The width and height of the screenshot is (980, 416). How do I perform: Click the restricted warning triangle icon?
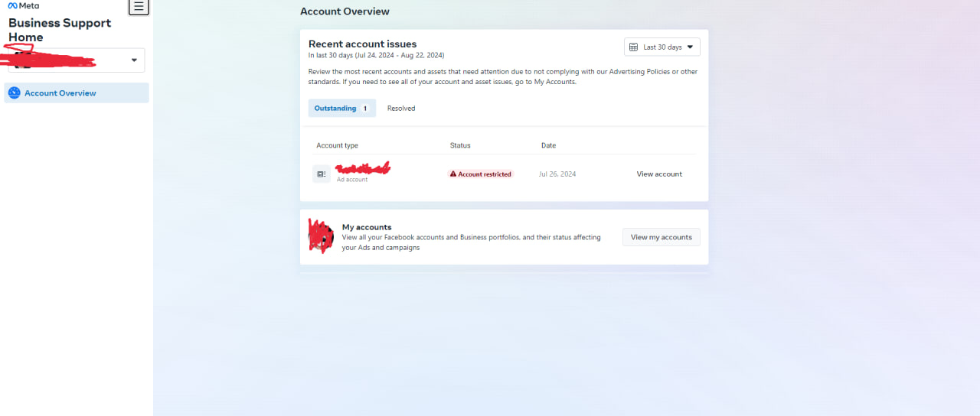click(453, 174)
